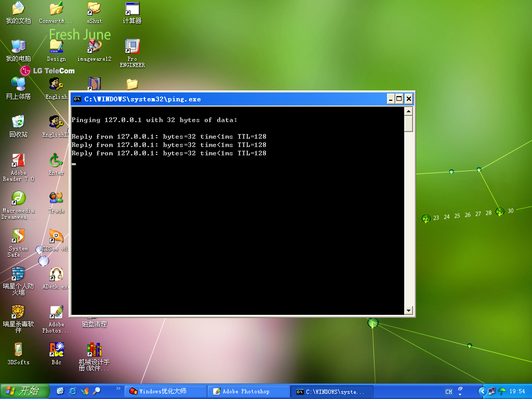Open the Adobe Photoshop desktop shortcut
Viewport: 532px width, 399px height.
56,312
